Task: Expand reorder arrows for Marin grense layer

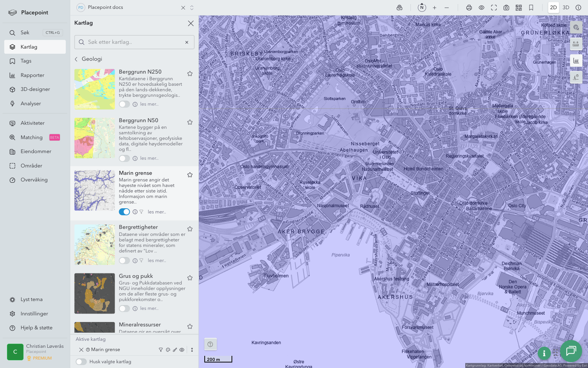Action: click(x=192, y=350)
